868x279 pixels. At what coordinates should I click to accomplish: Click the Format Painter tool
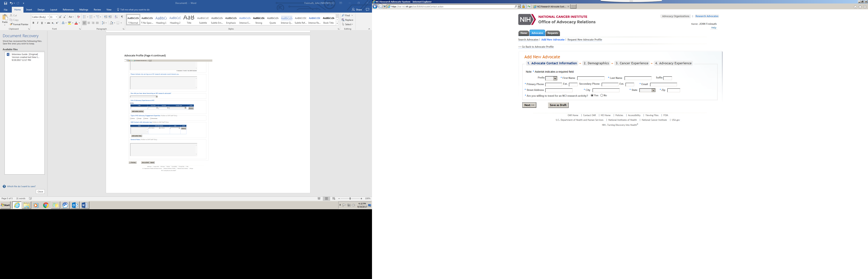pyautogui.click(x=19, y=24)
